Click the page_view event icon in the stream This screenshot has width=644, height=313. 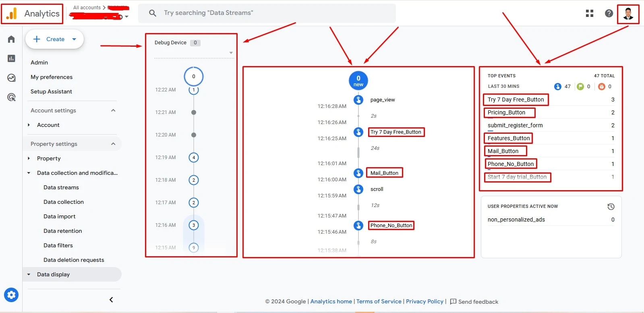click(358, 100)
